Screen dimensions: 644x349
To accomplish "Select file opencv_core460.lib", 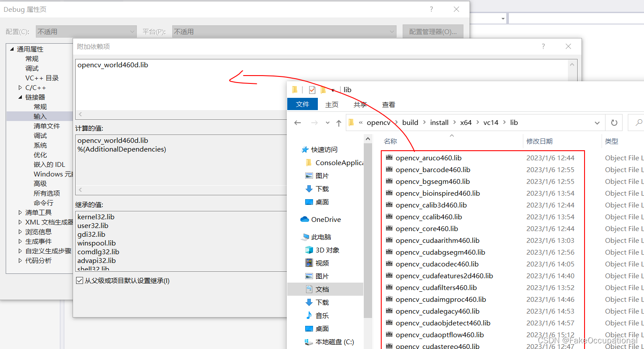I will (427, 228).
